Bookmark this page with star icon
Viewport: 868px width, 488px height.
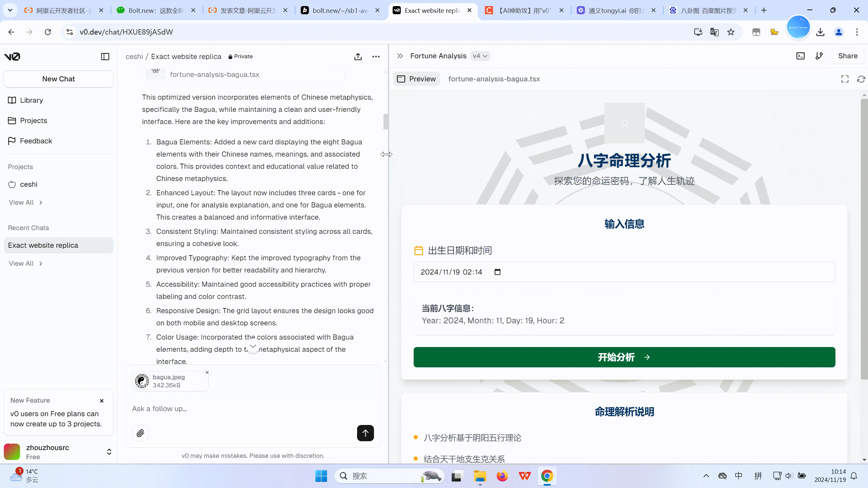731,32
